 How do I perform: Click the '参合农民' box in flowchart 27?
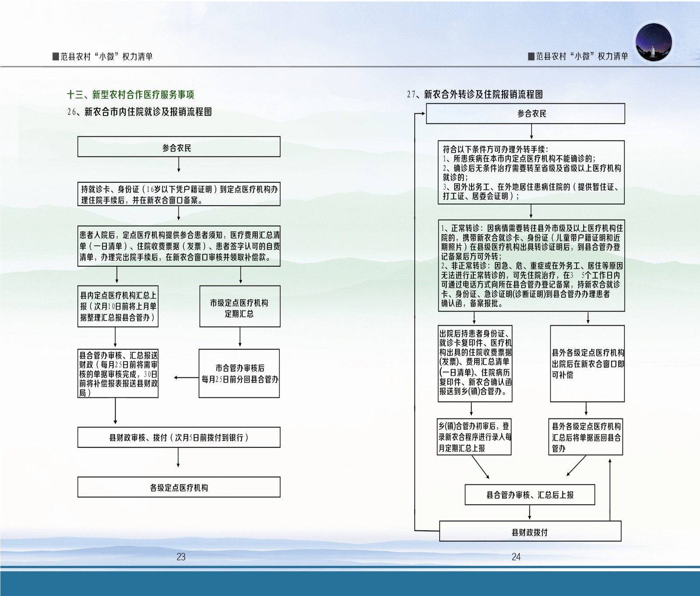coord(525,114)
